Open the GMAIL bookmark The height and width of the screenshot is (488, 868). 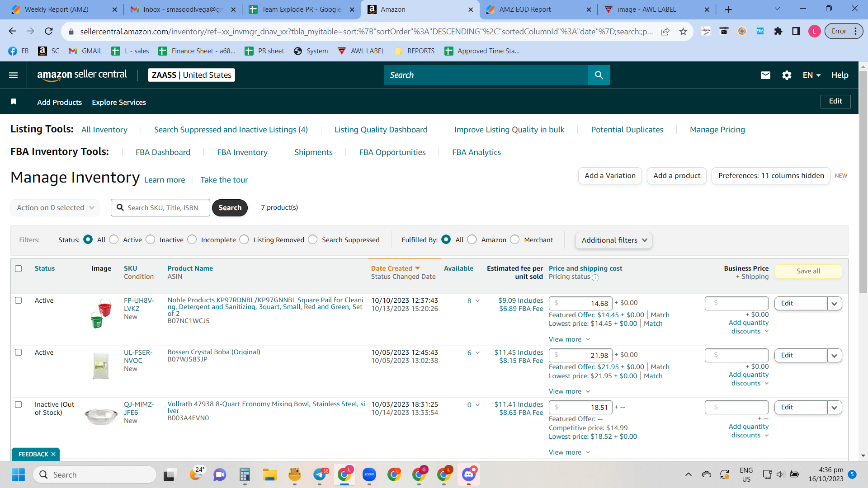click(x=85, y=51)
